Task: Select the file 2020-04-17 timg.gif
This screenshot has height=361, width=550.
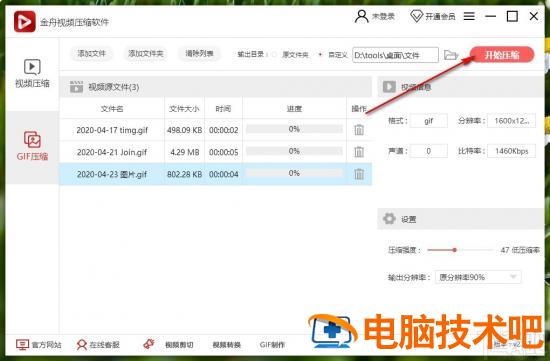Action: [112, 130]
